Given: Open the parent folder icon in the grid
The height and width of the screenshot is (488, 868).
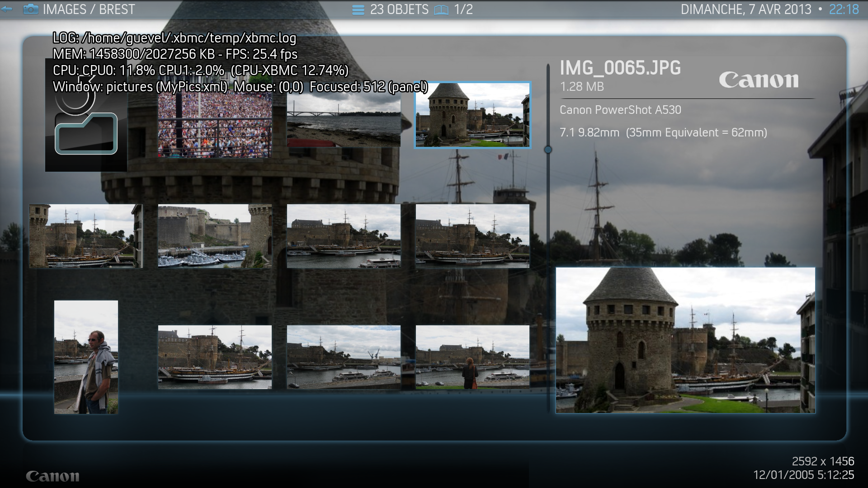Looking at the screenshot, I should [86, 115].
